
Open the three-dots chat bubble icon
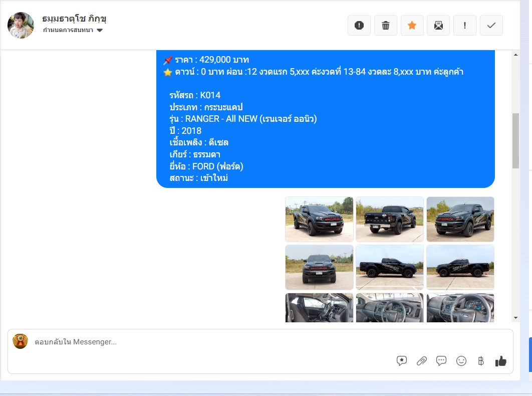click(x=441, y=361)
